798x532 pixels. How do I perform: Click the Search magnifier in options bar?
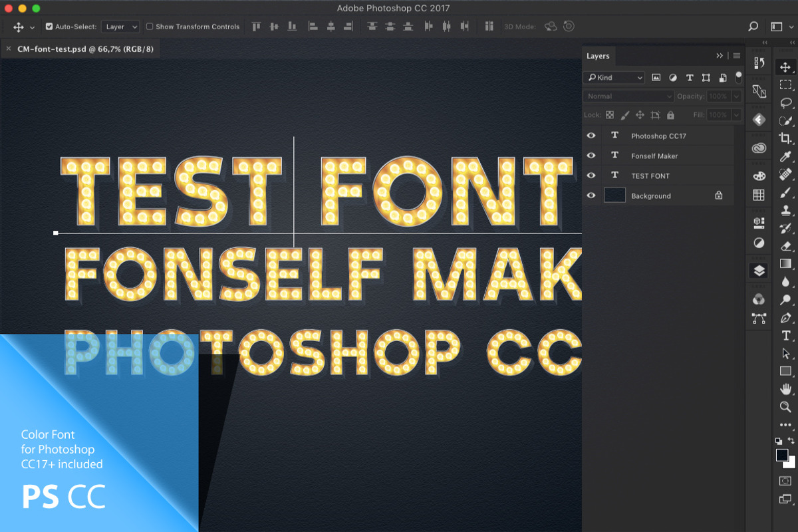coord(753,27)
